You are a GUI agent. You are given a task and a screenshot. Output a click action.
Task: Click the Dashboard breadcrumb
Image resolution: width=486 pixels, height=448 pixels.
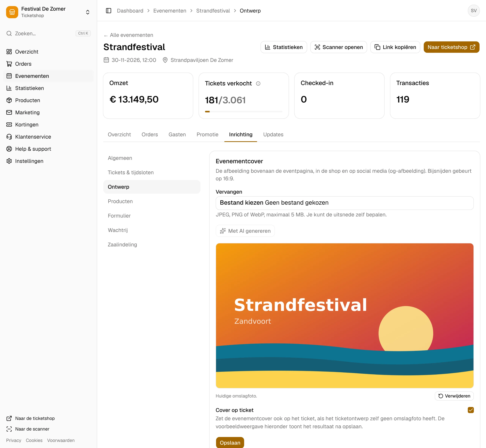[130, 11]
